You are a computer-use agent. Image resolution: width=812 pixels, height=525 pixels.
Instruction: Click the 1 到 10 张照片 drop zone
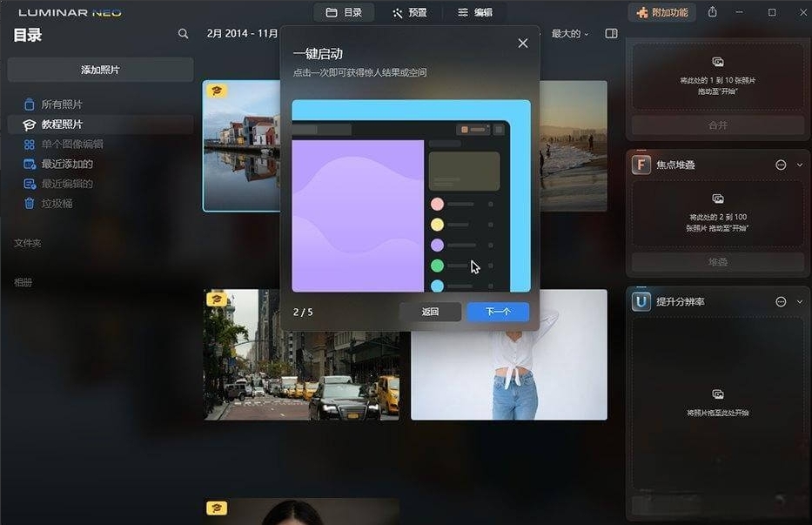[718, 77]
